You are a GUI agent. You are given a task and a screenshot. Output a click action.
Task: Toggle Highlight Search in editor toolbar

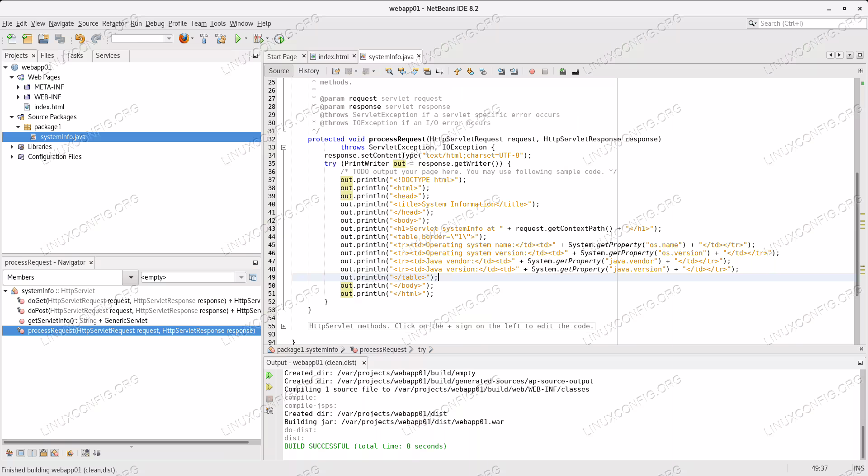[x=427, y=71]
